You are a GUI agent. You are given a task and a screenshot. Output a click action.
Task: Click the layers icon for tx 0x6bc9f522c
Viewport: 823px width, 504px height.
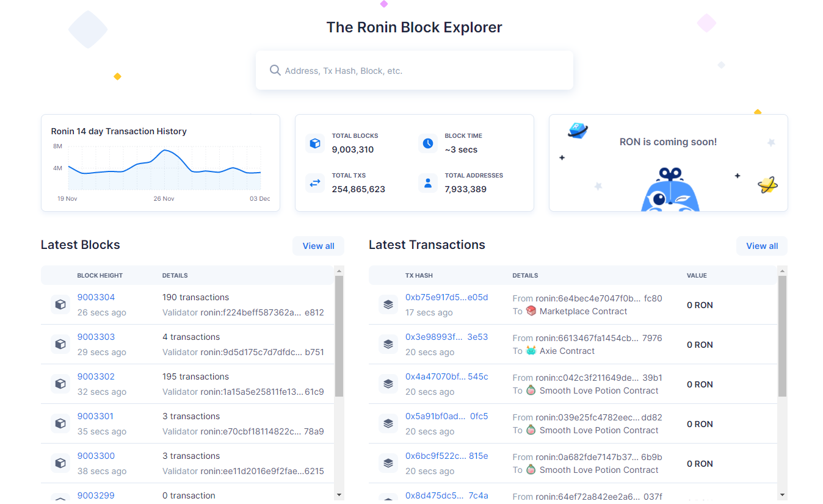coord(388,463)
